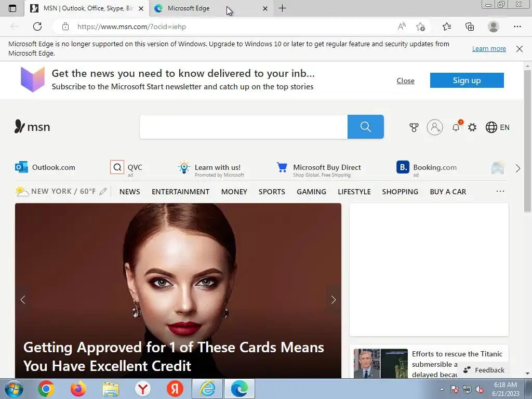This screenshot has height=399, width=532.
Task: Show more shortcuts with right chevron
Action: click(518, 168)
